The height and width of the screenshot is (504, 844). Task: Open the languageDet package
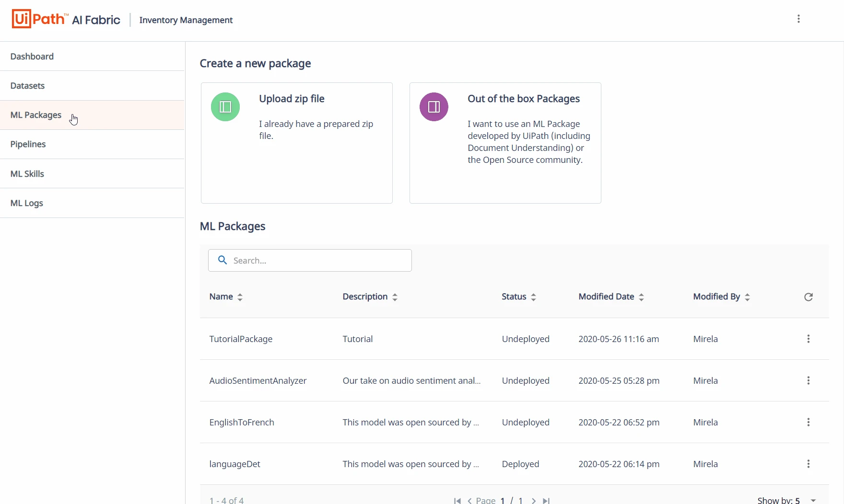click(x=234, y=464)
